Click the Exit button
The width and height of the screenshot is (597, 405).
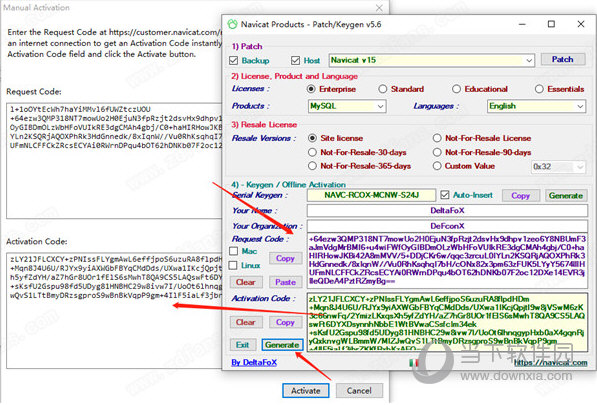tap(243, 345)
